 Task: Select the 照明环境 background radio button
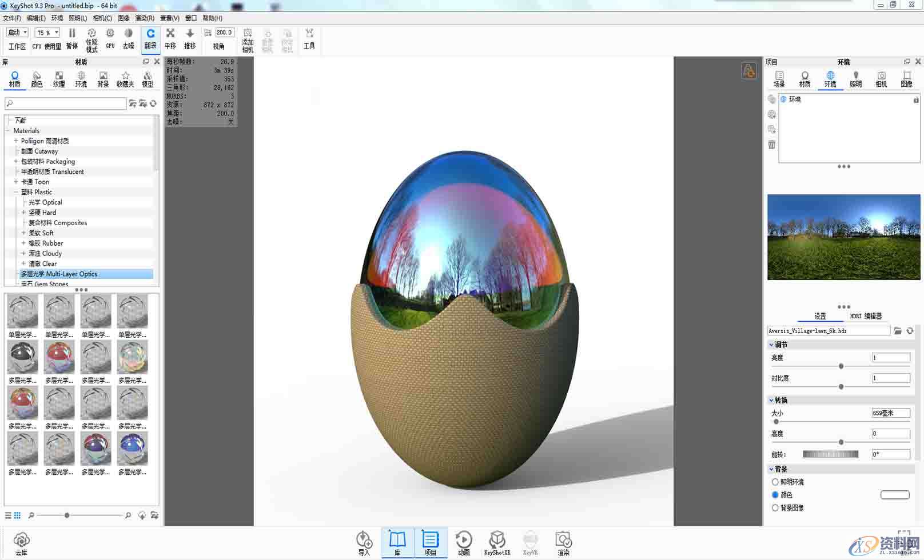[775, 482]
